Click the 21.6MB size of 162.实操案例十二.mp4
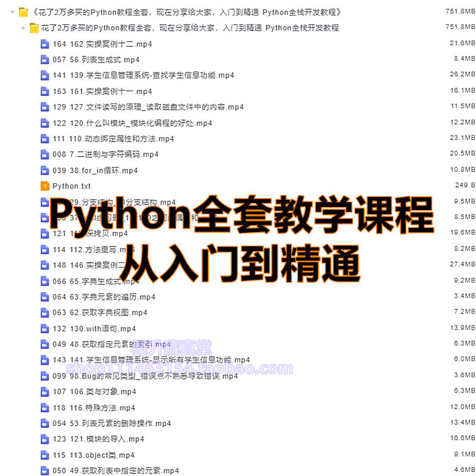The height and width of the screenshot is (476, 476). 463,43
